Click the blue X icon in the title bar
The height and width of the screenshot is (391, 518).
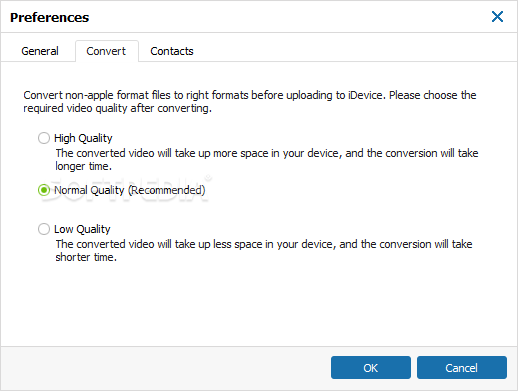click(x=497, y=16)
